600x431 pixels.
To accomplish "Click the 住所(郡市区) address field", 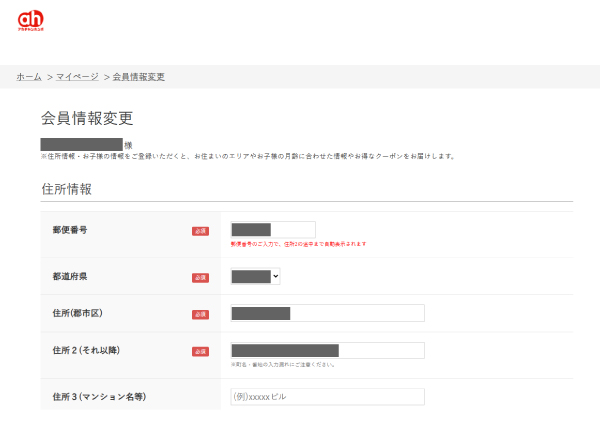I will click(x=328, y=313).
